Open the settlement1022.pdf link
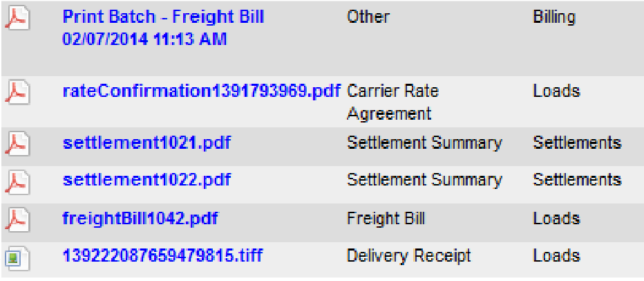This screenshot has width=644, height=281. tap(146, 180)
